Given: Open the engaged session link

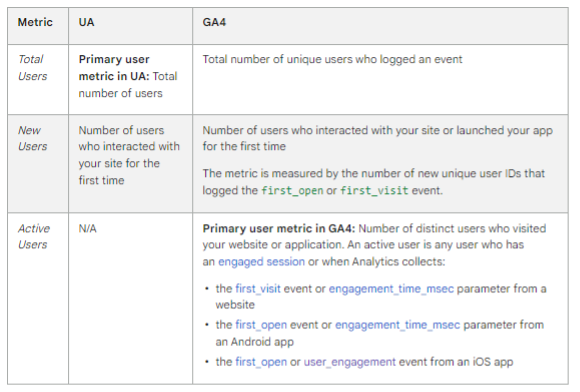Looking at the screenshot, I should coord(261,262).
